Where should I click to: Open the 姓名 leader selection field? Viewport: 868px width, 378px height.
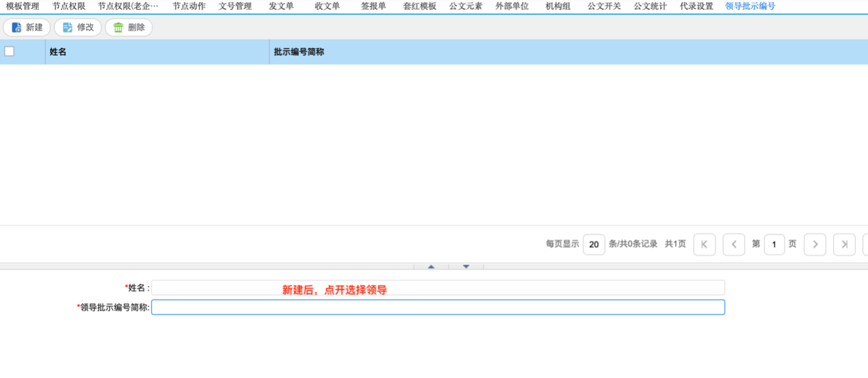(438, 288)
